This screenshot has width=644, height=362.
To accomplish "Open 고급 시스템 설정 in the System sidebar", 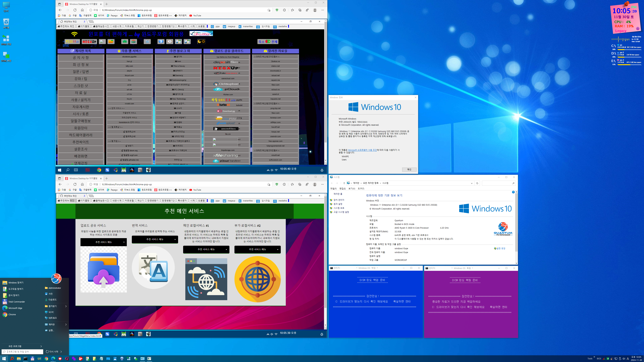I will tap(341, 212).
